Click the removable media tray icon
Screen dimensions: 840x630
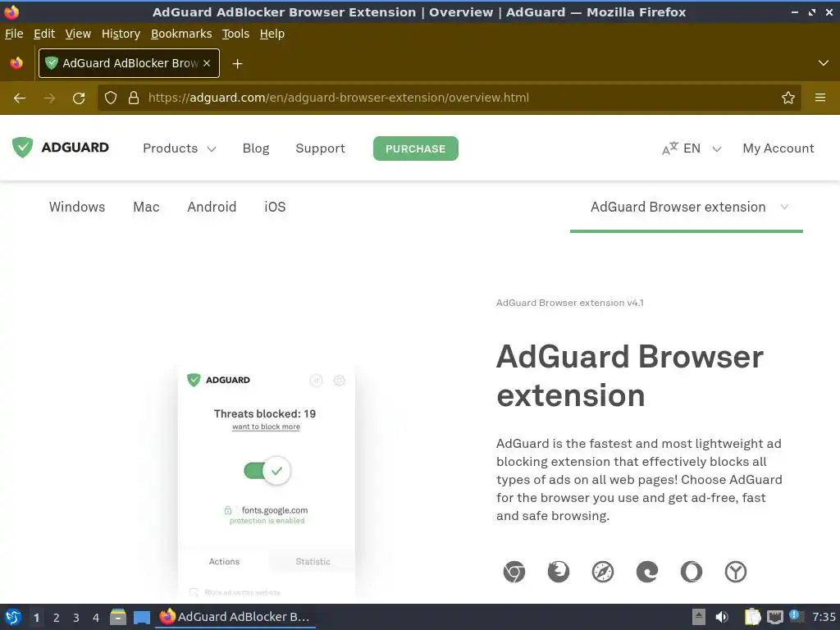699,617
